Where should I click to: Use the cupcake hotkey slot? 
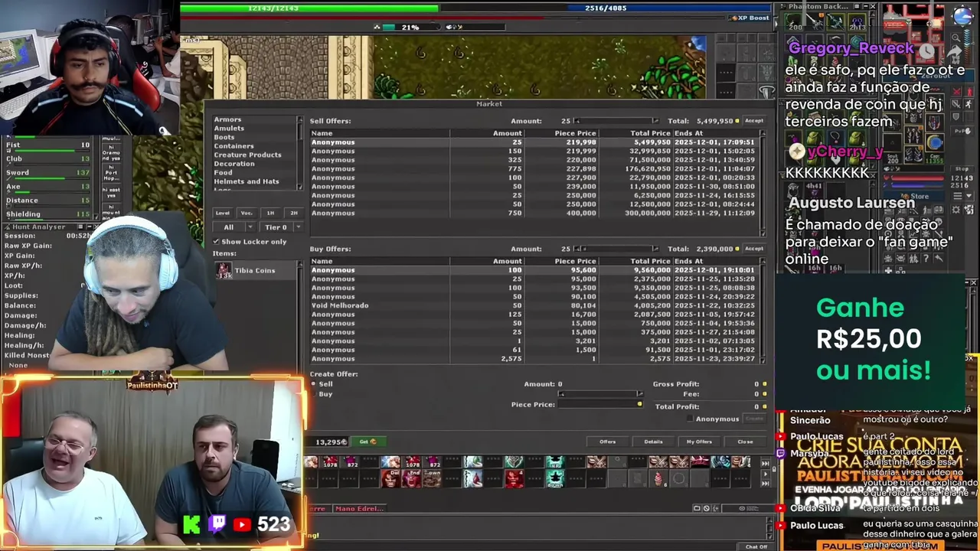(x=658, y=478)
